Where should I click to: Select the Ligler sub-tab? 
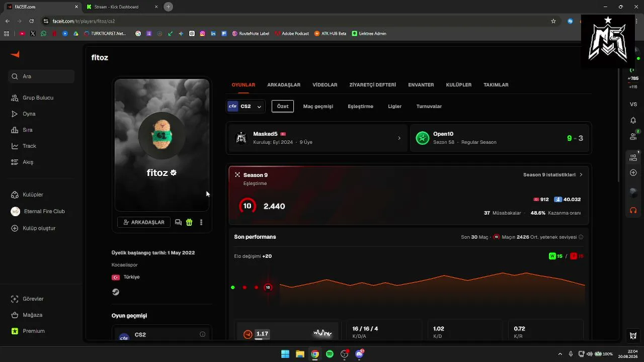394,107
